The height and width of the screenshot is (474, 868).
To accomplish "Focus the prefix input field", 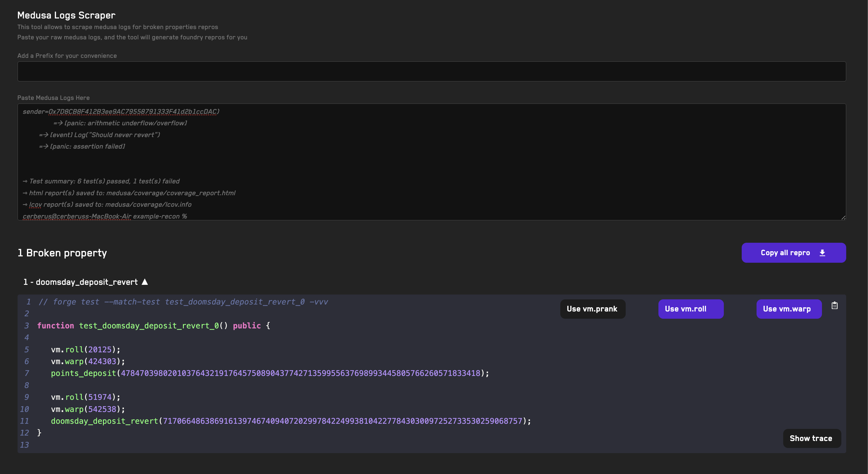I will point(432,71).
